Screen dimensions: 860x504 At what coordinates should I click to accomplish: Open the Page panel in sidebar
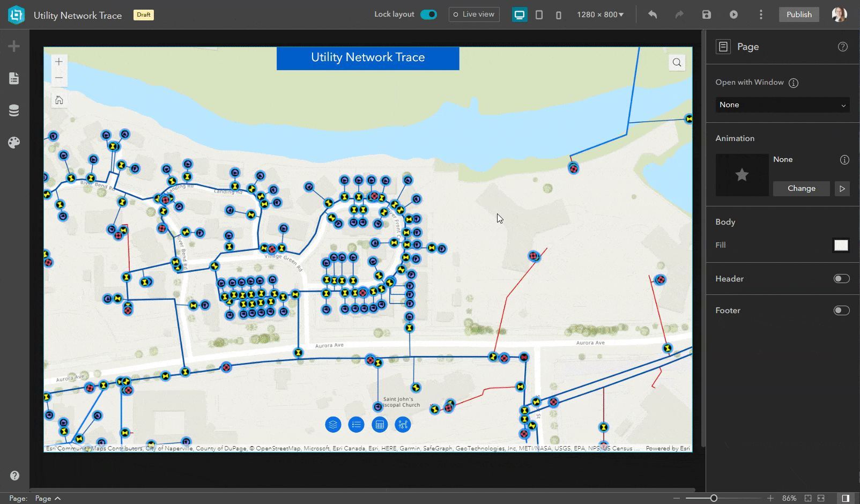(x=14, y=78)
